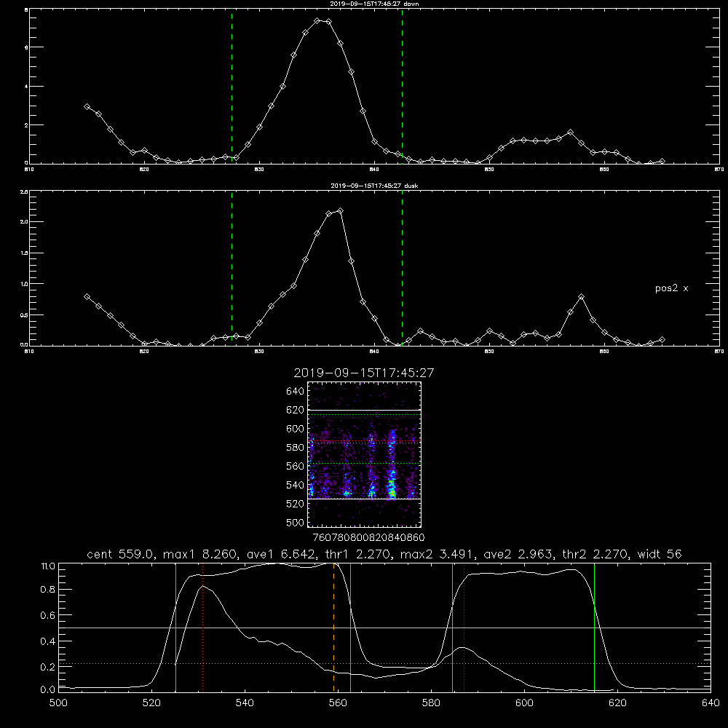The width and height of the screenshot is (728, 728).
Task: Click the right green dashed line in dusk plot
Action: 402,269
